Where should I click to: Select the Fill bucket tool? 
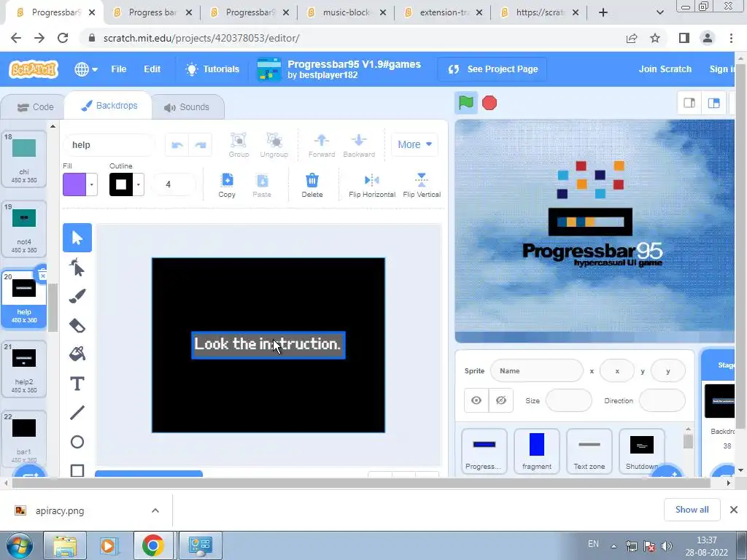(77, 354)
